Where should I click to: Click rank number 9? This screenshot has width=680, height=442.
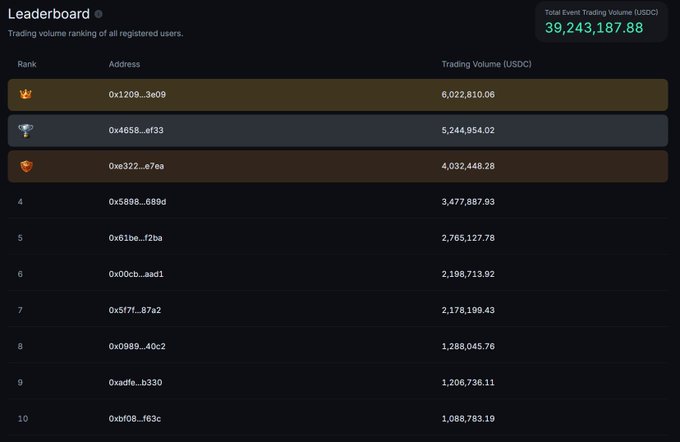click(x=20, y=383)
